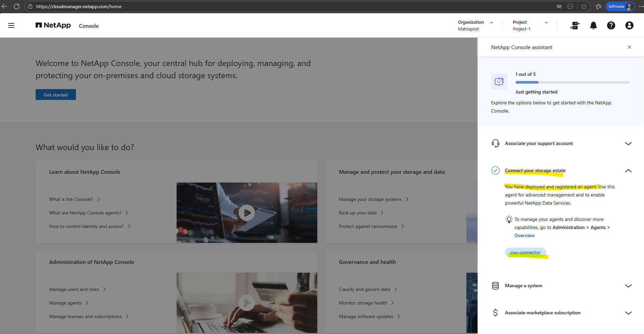644x334 pixels.
Task: Open Manage licenses and subscriptions link
Action: 89,316
